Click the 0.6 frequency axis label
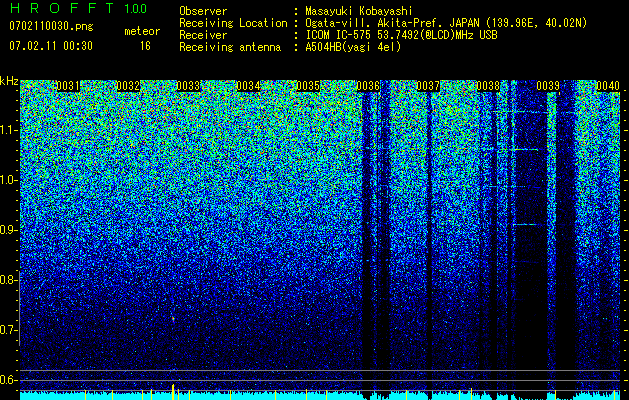The width and height of the screenshot is (629, 400). click(9, 380)
